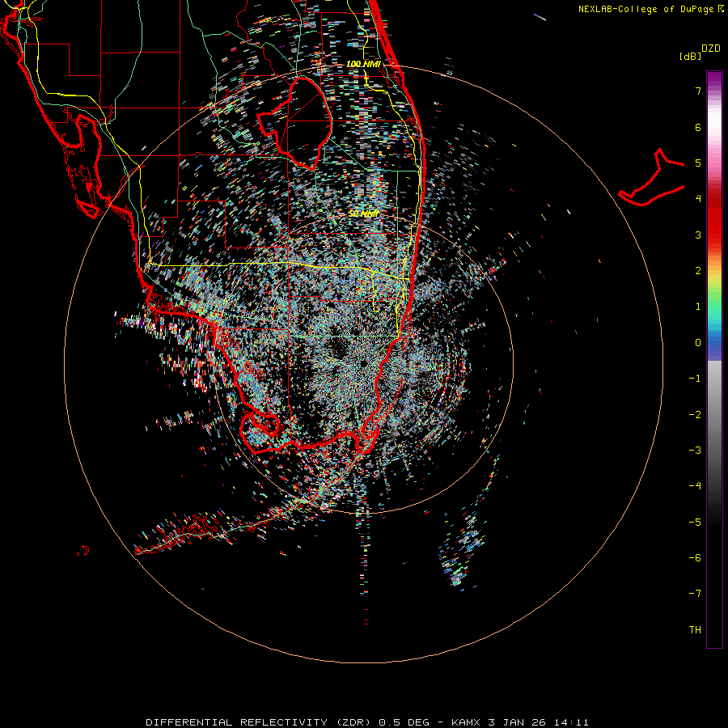The width and height of the screenshot is (728, 728).
Task: Click the 3 value on the scale
Action: pyautogui.click(x=698, y=235)
